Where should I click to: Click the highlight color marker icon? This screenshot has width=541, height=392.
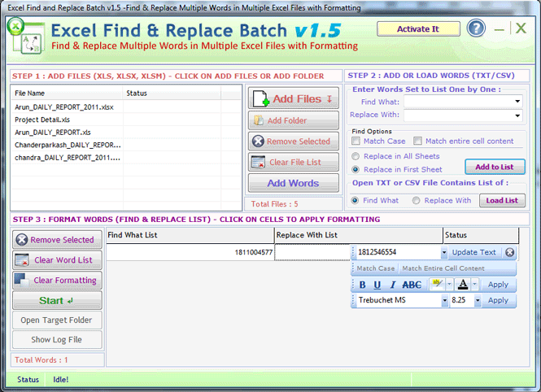click(x=438, y=285)
